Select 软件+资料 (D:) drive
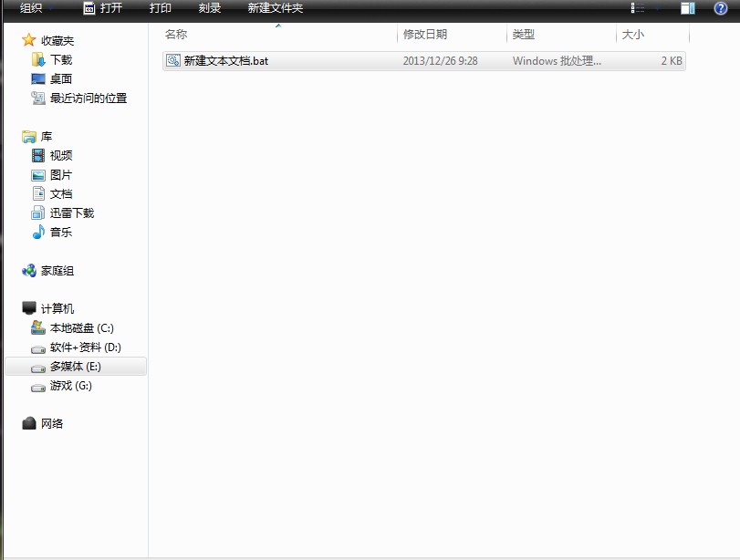The height and width of the screenshot is (560, 740). [85, 347]
